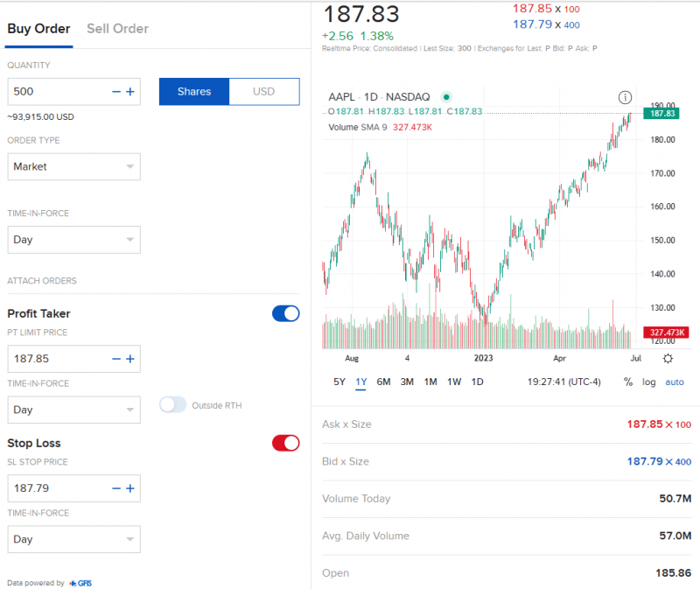This screenshot has width=700, height=589.
Task: Click the +2.56 1.38% change text
Action: (358, 36)
